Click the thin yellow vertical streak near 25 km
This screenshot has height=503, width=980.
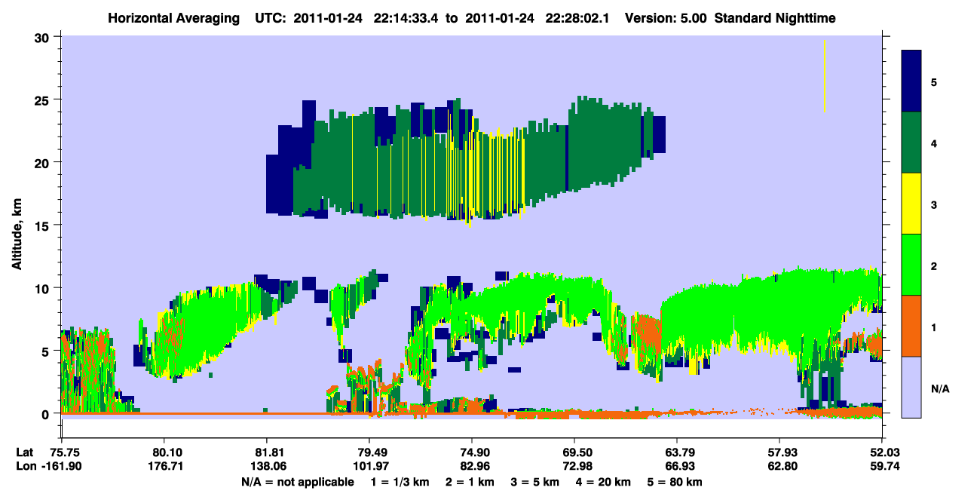point(825,76)
